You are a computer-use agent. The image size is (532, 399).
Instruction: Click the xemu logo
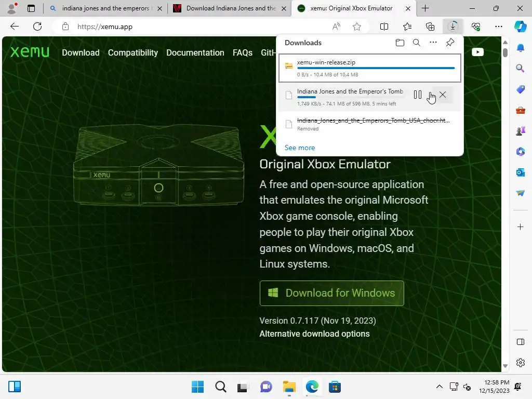coord(30,51)
